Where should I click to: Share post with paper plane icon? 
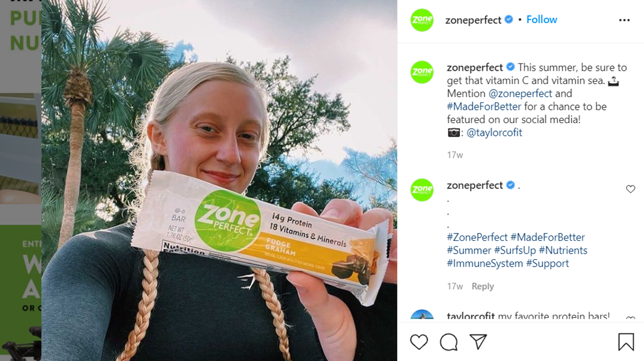(x=478, y=341)
